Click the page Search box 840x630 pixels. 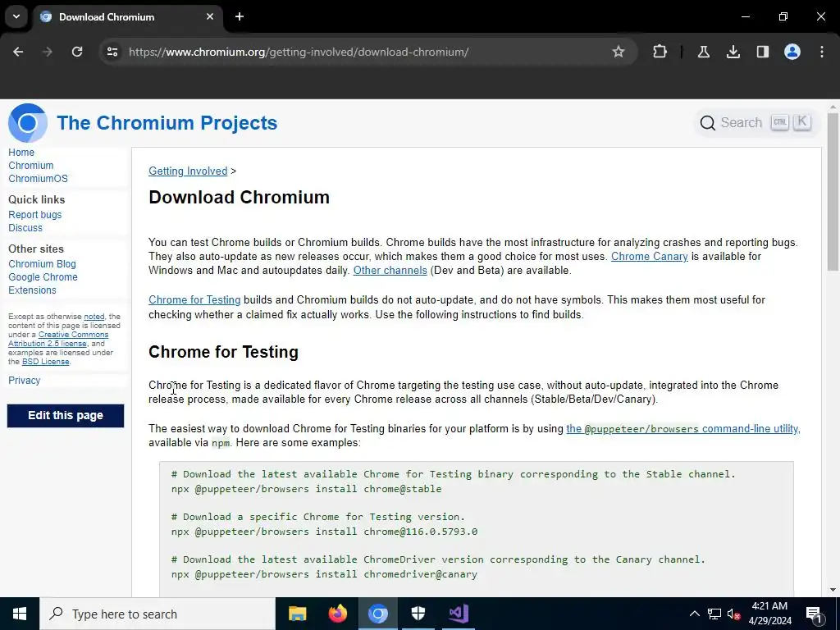[756, 123]
